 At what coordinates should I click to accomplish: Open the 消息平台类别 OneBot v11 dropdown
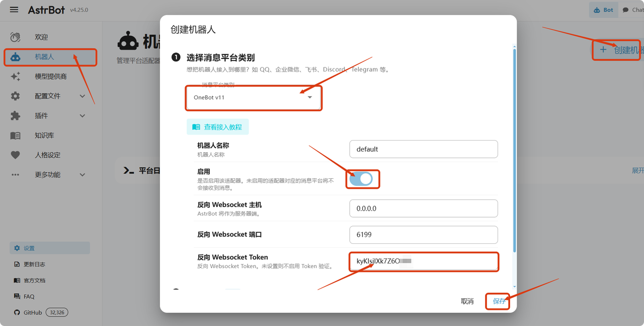pyautogui.click(x=254, y=98)
